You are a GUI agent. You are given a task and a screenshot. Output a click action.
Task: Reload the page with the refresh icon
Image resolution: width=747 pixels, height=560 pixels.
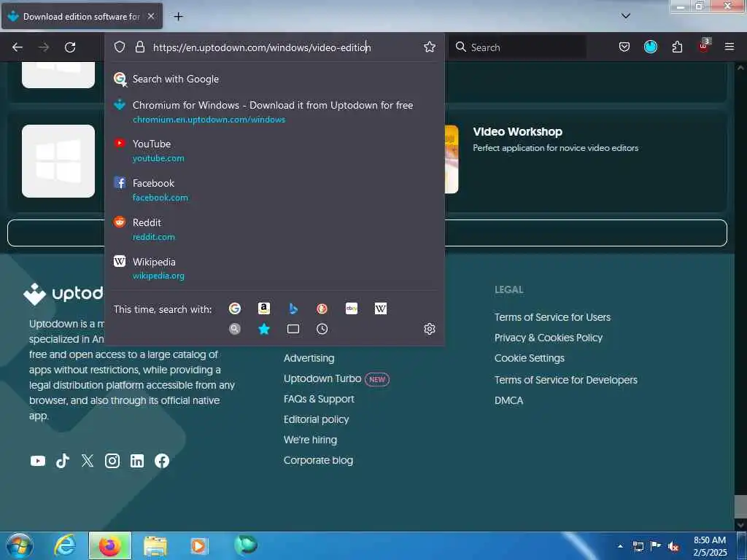coord(70,47)
